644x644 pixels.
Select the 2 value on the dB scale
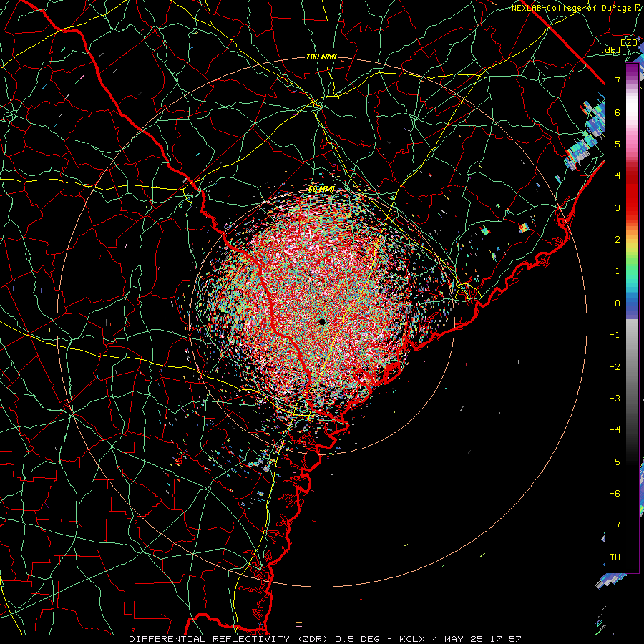[x=618, y=240]
